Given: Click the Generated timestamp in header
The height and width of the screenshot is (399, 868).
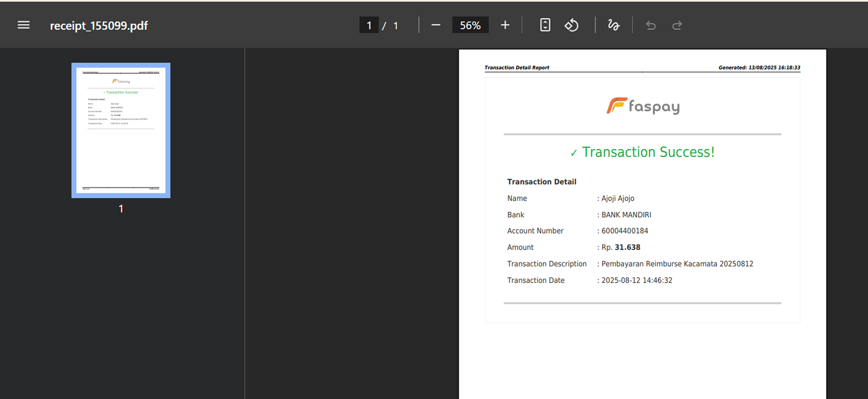Looking at the screenshot, I should 759,68.
